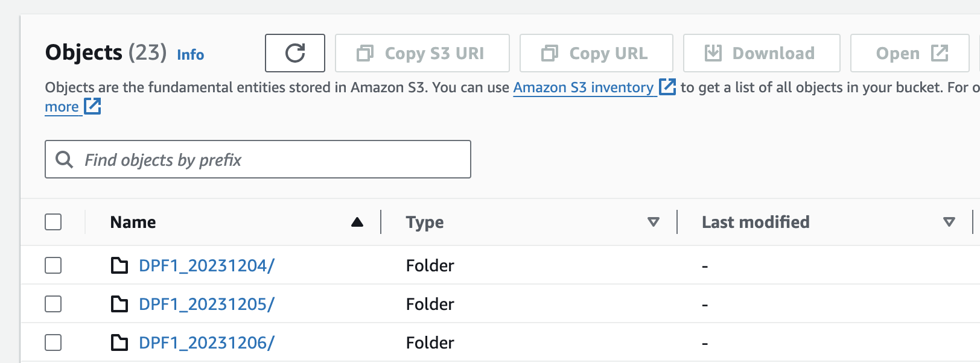Open the Type column sort arrow
Viewport: 980px width, 363px height.
point(653,222)
